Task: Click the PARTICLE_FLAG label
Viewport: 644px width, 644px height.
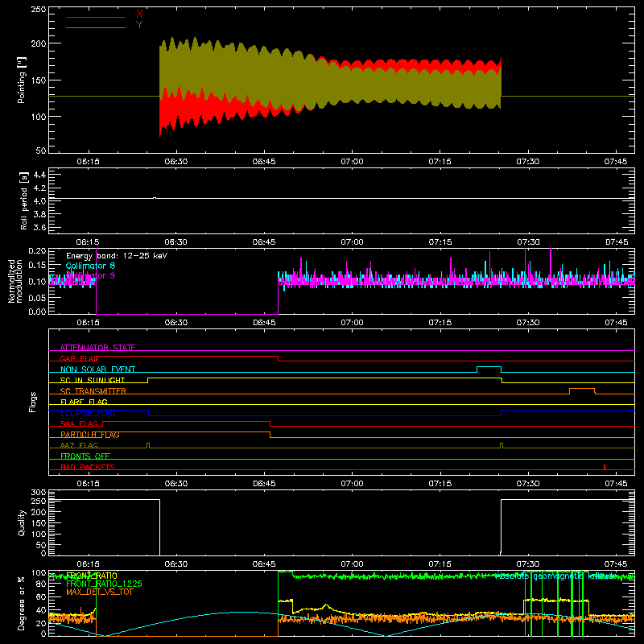Action: (x=90, y=435)
